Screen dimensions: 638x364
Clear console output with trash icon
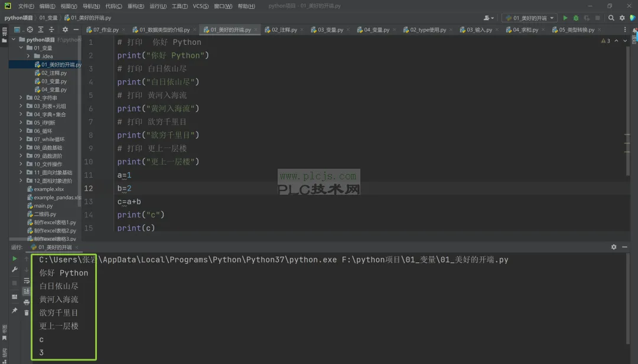click(27, 313)
